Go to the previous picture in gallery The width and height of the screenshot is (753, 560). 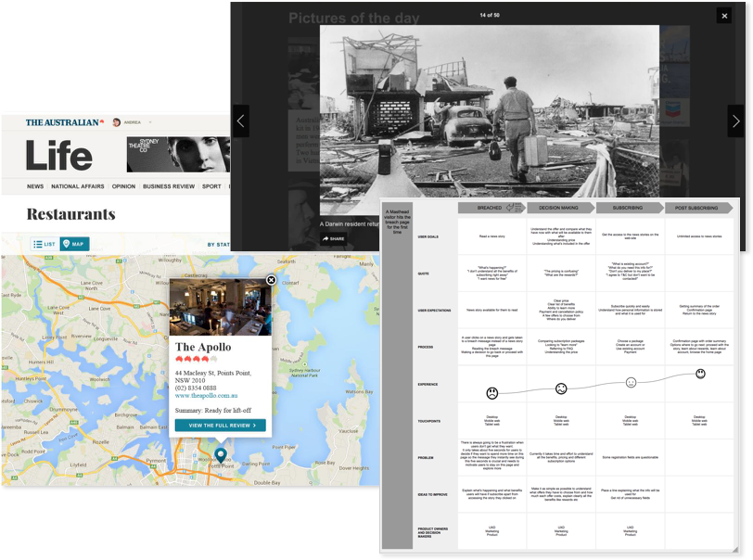240,121
